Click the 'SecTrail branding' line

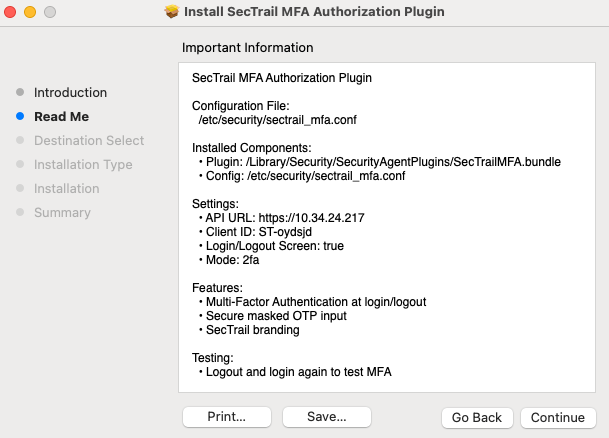coord(249,329)
